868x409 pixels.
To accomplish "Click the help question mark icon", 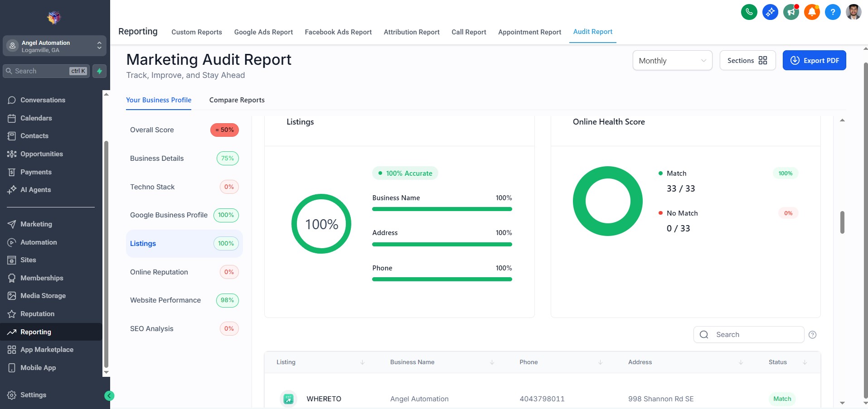I will 832,12.
